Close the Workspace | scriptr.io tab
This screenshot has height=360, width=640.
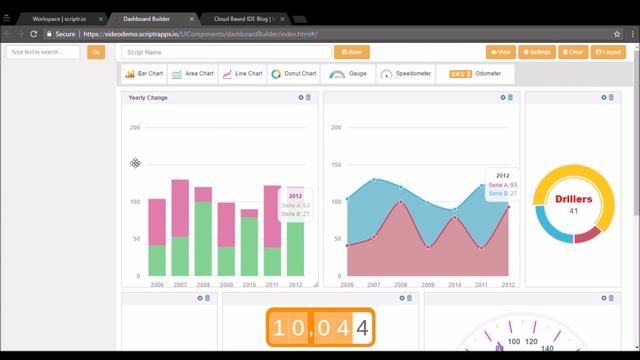point(101,19)
